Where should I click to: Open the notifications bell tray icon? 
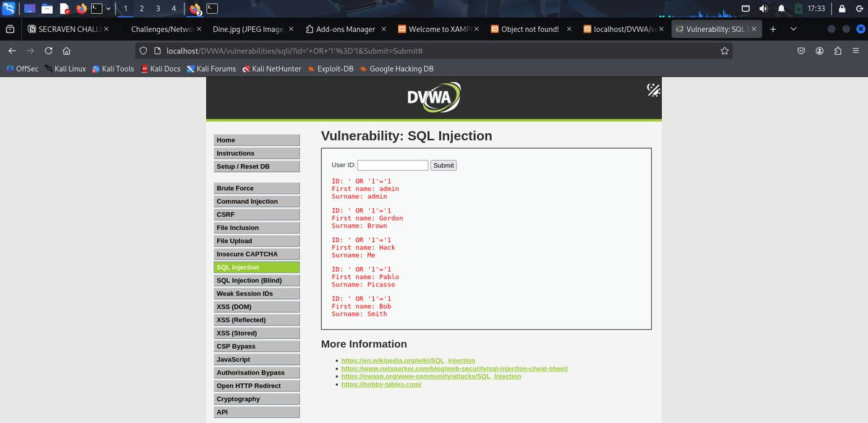coord(781,9)
